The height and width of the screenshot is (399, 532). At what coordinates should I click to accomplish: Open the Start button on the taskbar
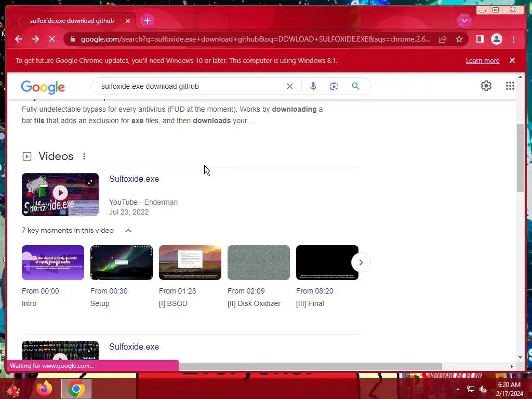[x=13, y=390]
